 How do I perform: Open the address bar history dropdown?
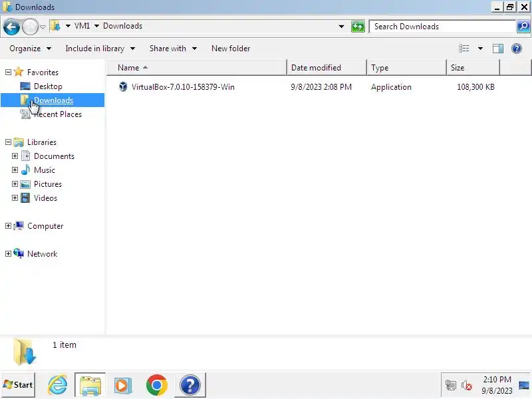pos(341,27)
